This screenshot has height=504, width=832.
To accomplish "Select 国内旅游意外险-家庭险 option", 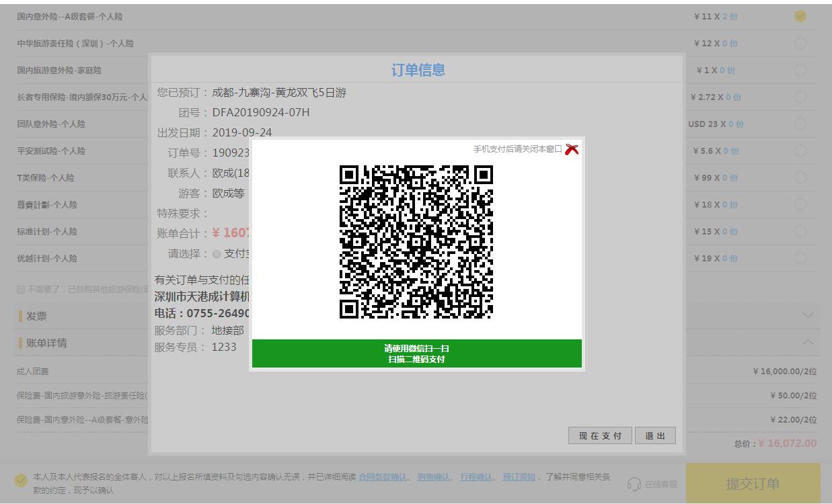I will [800, 70].
